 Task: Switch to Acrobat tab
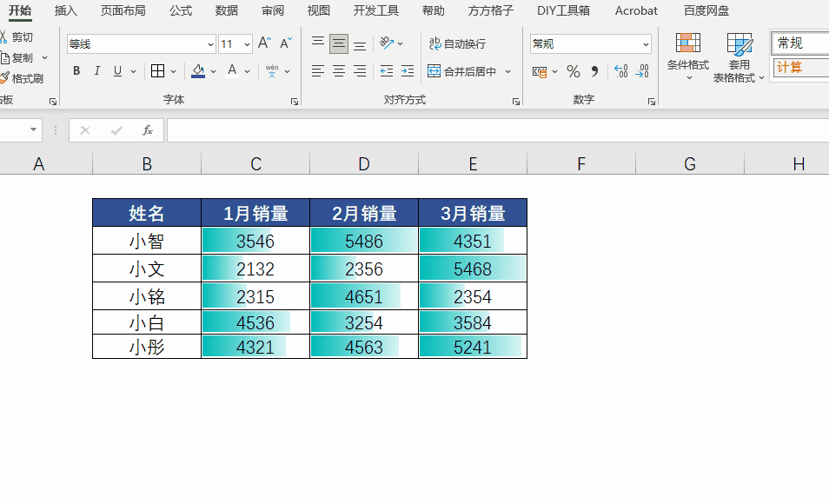click(636, 10)
